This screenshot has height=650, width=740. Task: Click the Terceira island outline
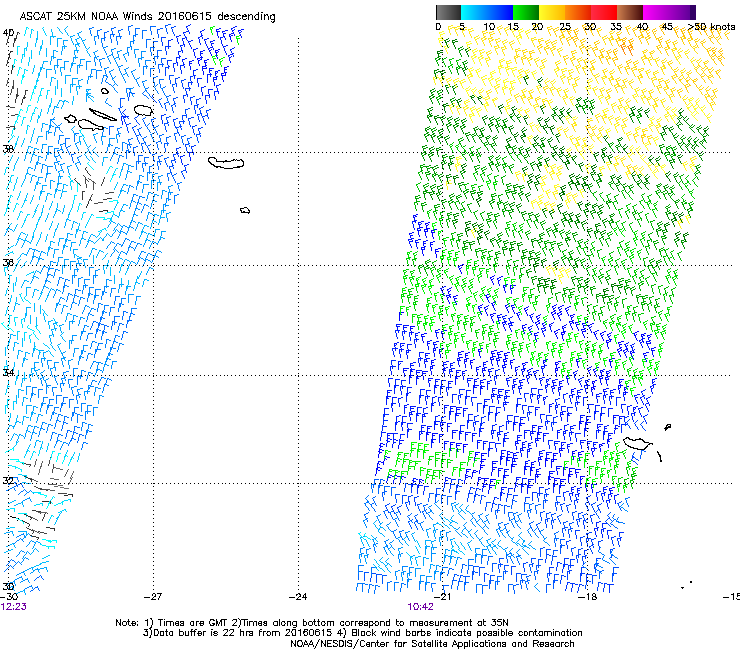[x=143, y=110]
